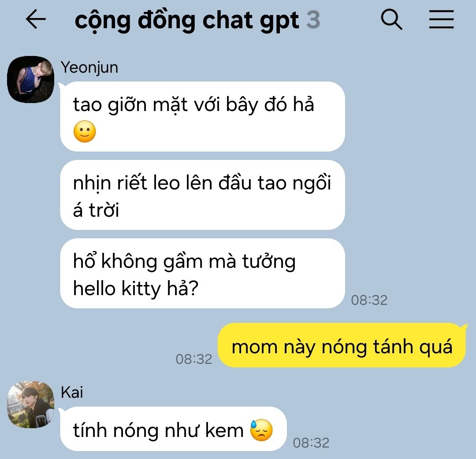
Task: Tap the Yeonjun sender name
Action: pos(89,67)
